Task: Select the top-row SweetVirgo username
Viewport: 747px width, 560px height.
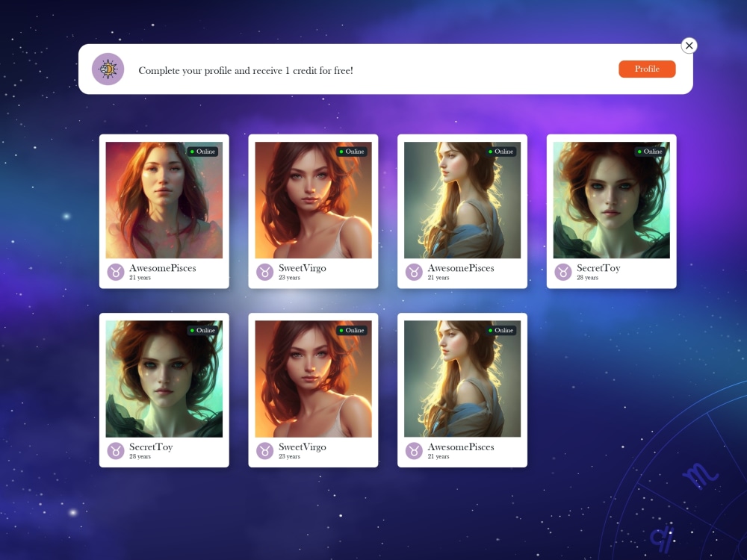Action: [303, 268]
